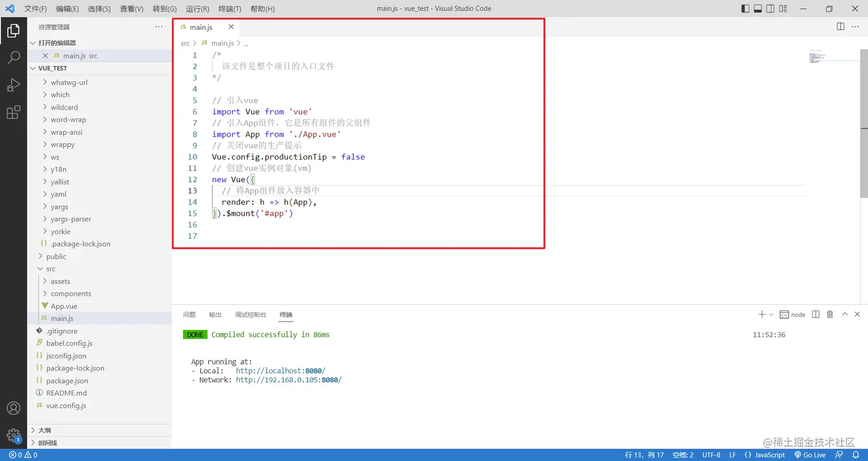Switch to the 问题 panel tab
The width and height of the screenshot is (868, 461).
coord(189,315)
